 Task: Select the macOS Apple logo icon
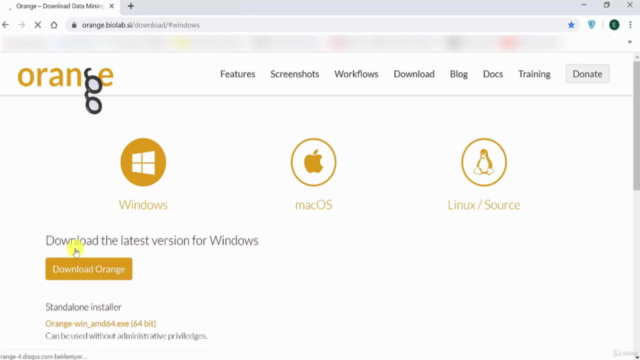click(x=313, y=162)
